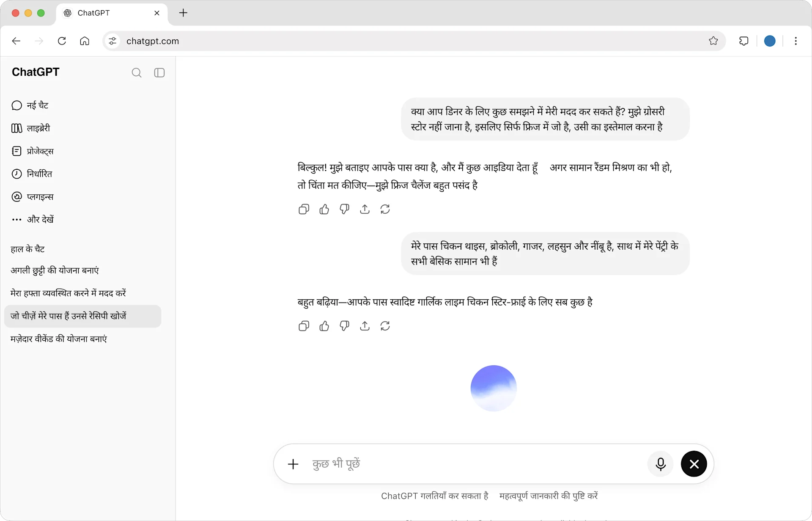
Task: Click the chatgpt.com address bar
Action: point(414,41)
